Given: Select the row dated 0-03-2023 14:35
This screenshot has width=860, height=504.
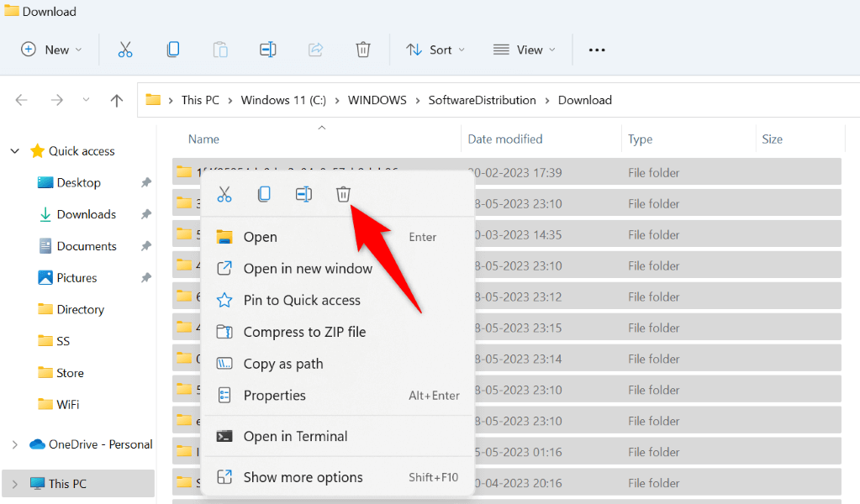Looking at the screenshot, I should pos(507,234).
